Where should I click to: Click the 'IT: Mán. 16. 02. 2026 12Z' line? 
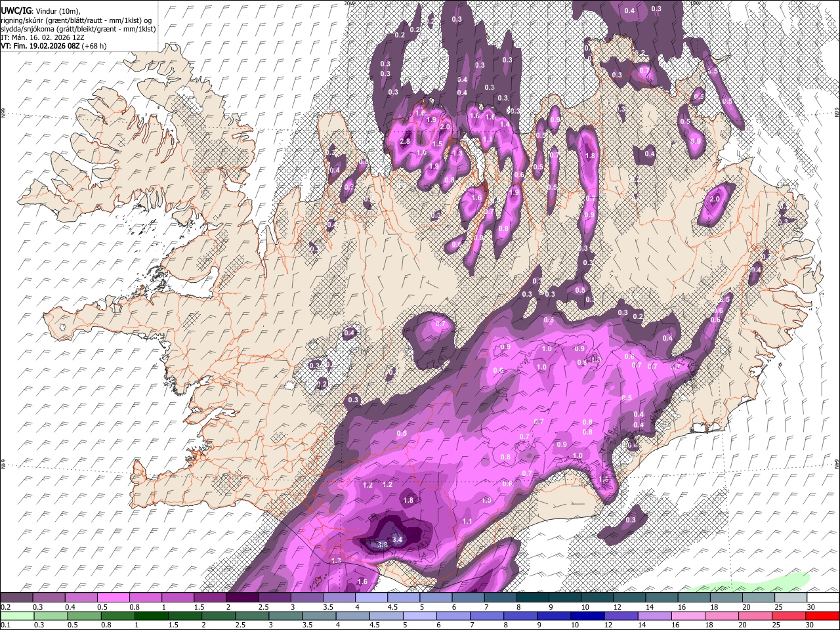click(43, 37)
